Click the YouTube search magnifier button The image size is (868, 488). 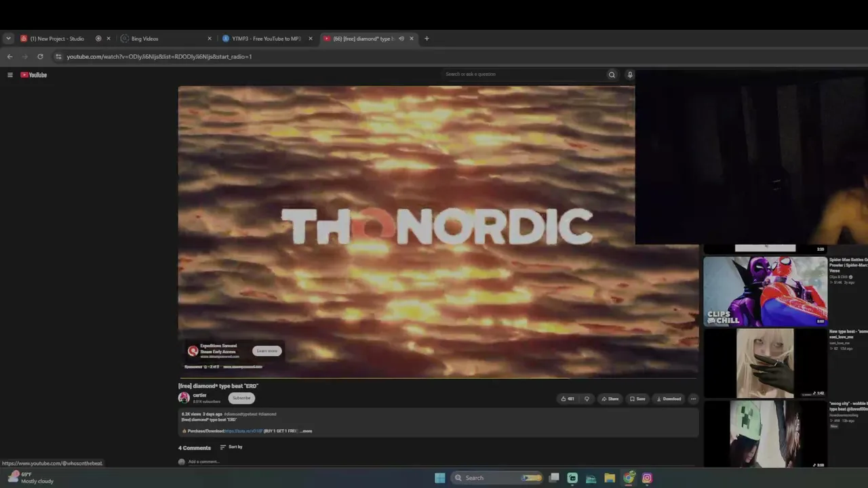tap(612, 75)
